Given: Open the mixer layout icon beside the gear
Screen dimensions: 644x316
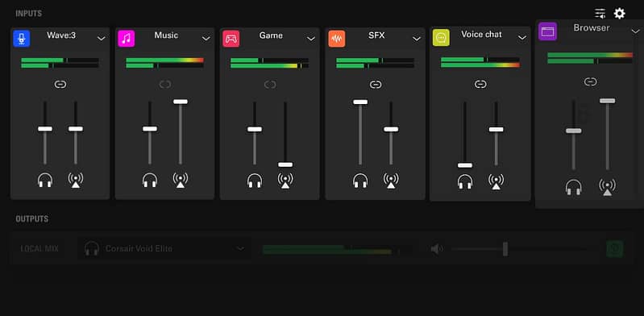Looking at the screenshot, I should [x=600, y=14].
